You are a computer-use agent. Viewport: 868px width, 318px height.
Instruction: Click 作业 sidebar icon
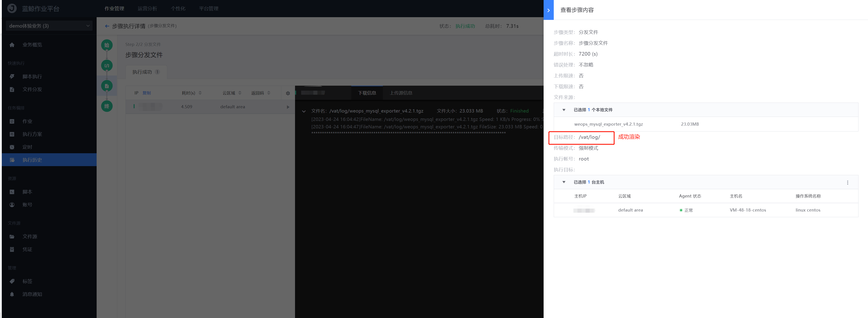pyautogui.click(x=12, y=121)
